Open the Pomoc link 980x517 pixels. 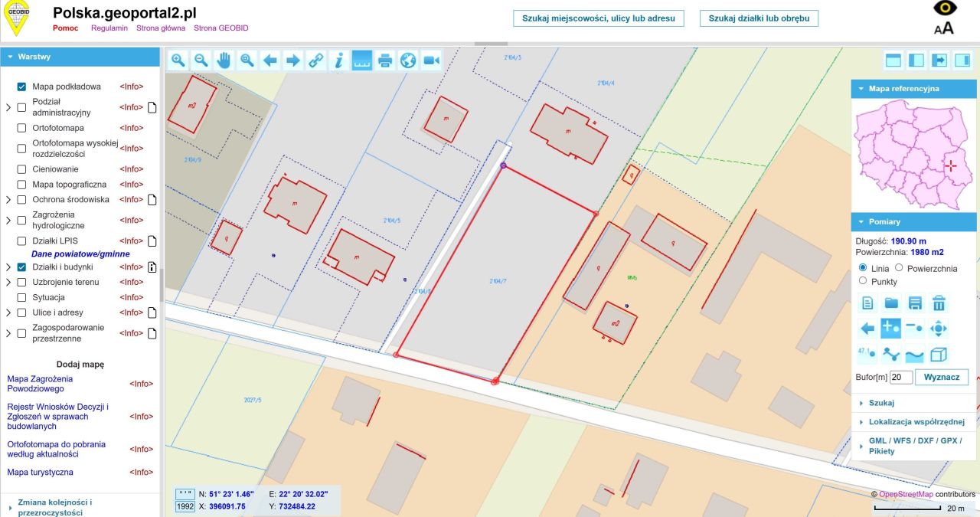(66, 28)
